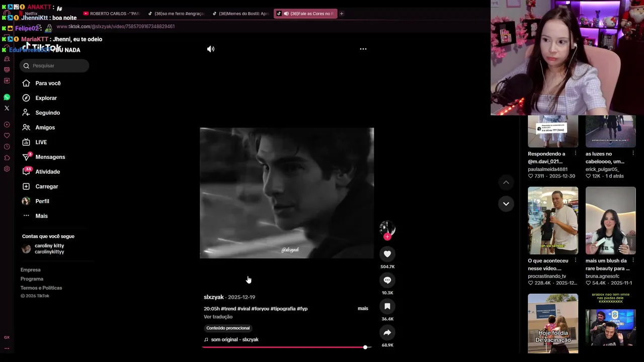Switch to the 'so me ferro' TikTok tab
Screen dimensions: 644x362
point(176,14)
